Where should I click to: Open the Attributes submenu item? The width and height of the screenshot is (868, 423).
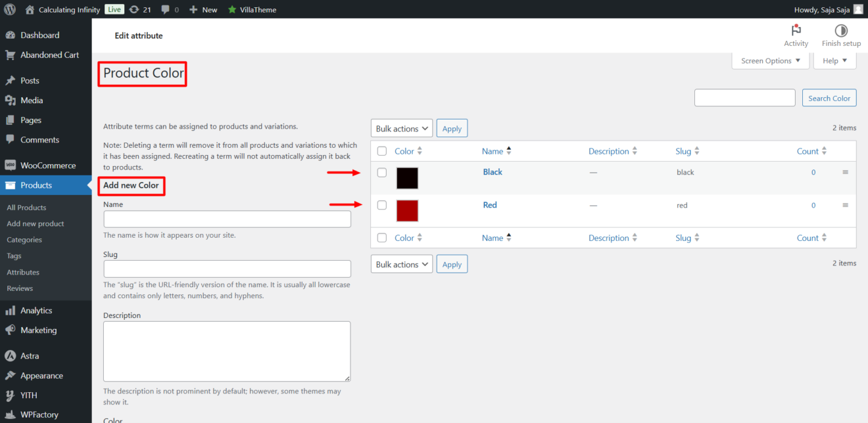23,272
